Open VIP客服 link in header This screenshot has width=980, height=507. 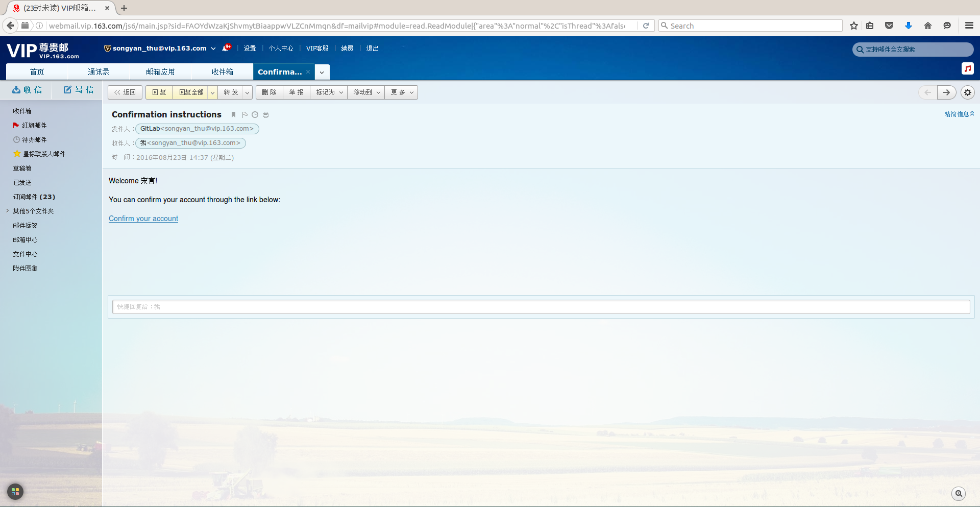[317, 49]
